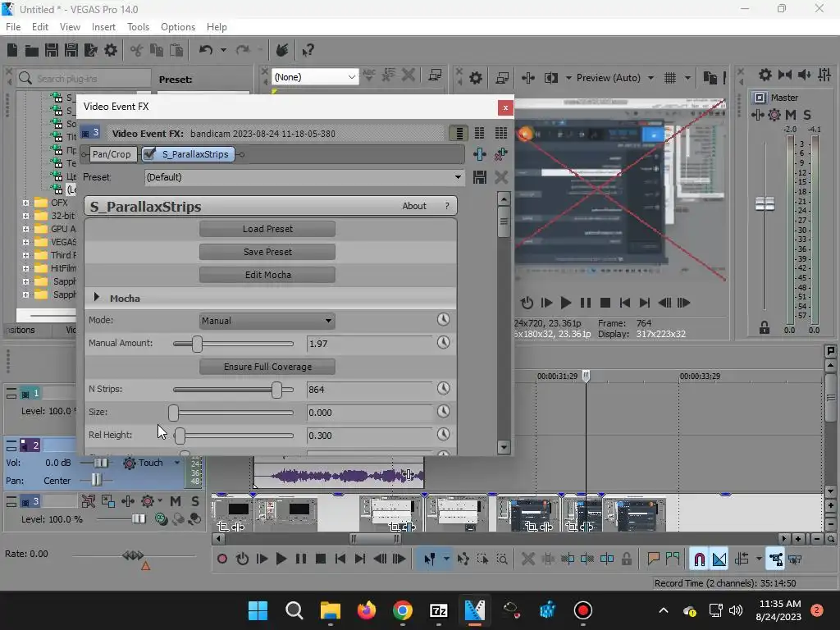The height and width of the screenshot is (630, 840).
Task: Expand the OFX folder in plug-in tree
Action: 25,203
